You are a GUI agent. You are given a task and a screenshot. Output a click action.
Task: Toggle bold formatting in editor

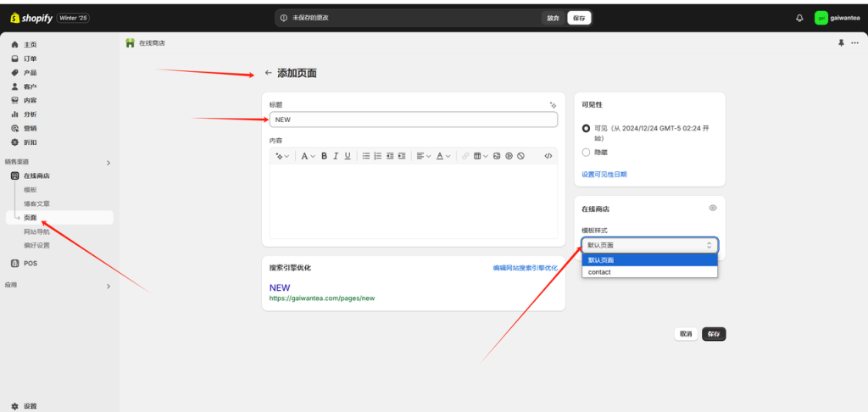[325, 156]
